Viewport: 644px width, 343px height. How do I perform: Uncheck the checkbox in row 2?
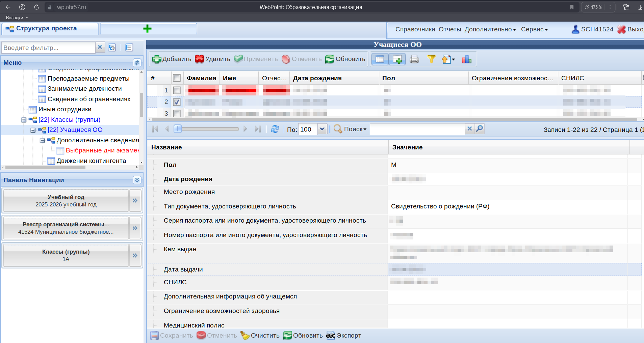coord(177,102)
